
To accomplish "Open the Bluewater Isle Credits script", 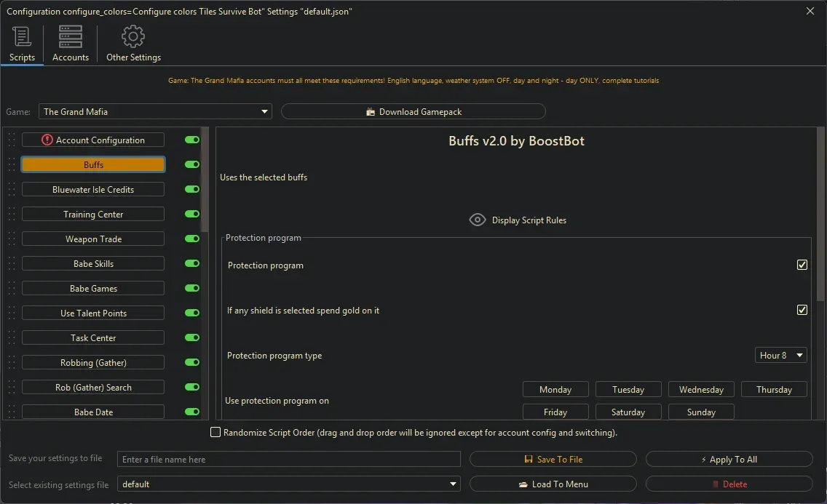I will pyautogui.click(x=93, y=190).
